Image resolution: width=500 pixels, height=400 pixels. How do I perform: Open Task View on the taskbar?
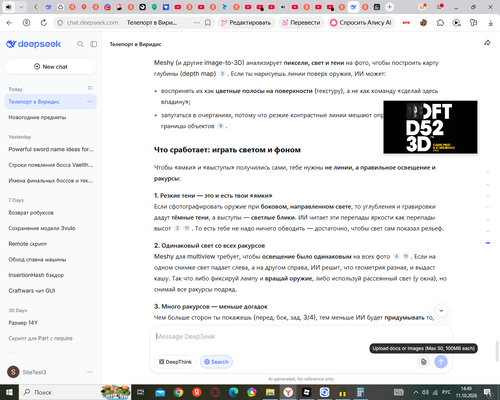141,392
